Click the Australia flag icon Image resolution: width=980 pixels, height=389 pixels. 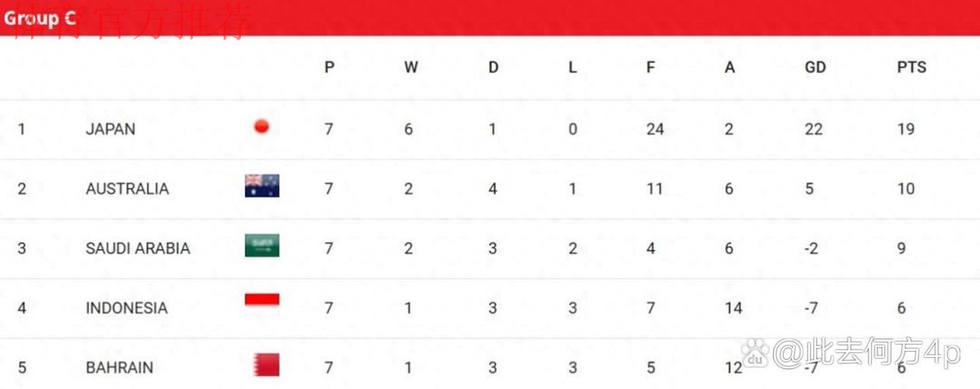262,186
